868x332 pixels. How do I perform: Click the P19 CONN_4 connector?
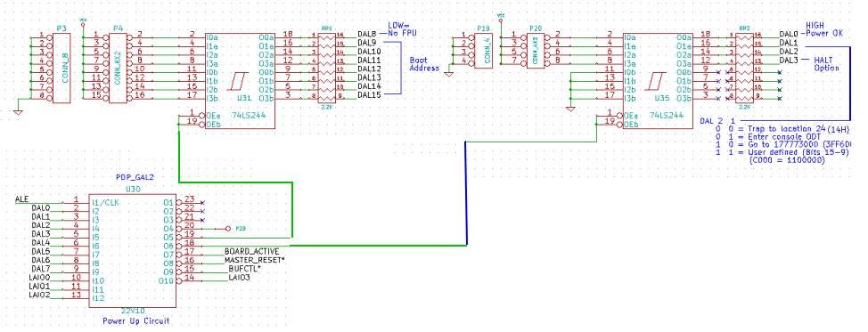[484, 51]
